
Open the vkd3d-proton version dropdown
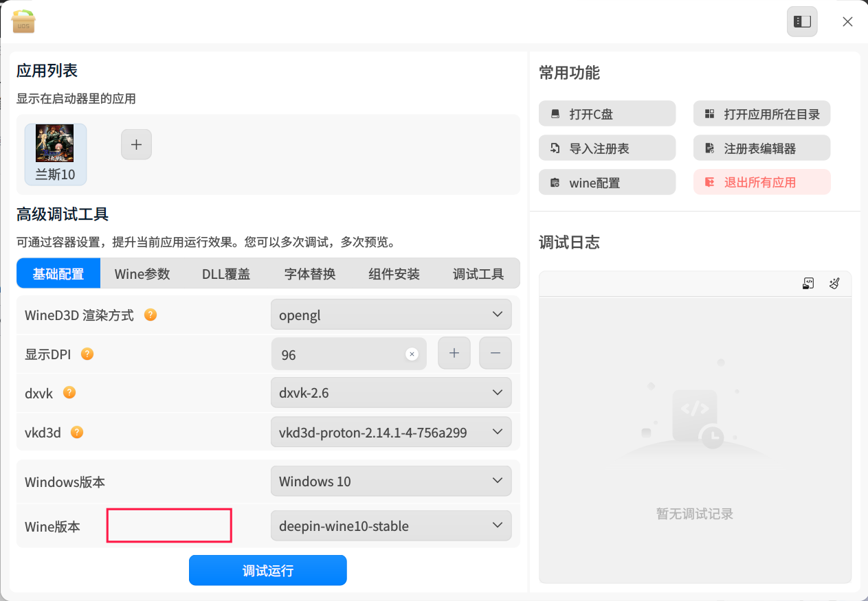(391, 432)
